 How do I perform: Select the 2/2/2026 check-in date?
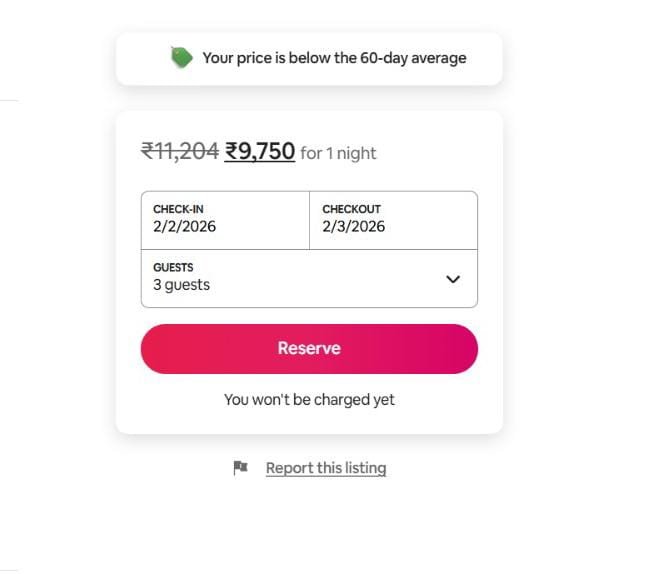click(184, 227)
